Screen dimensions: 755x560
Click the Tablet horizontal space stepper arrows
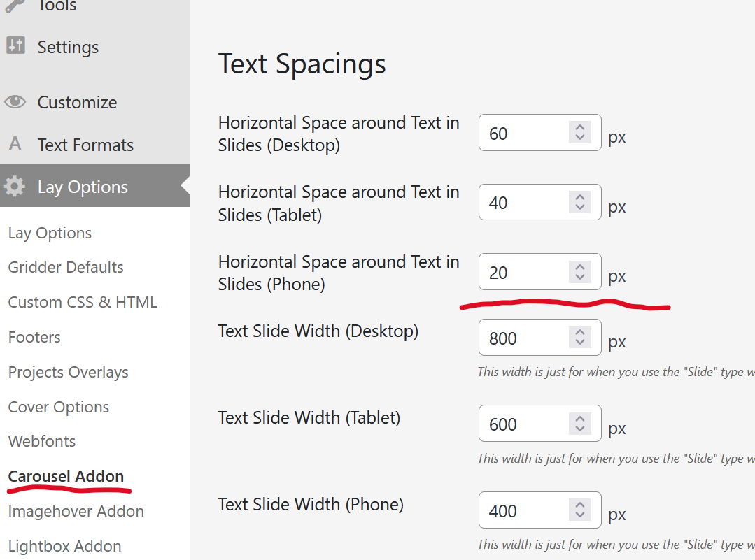coord(579,202)
